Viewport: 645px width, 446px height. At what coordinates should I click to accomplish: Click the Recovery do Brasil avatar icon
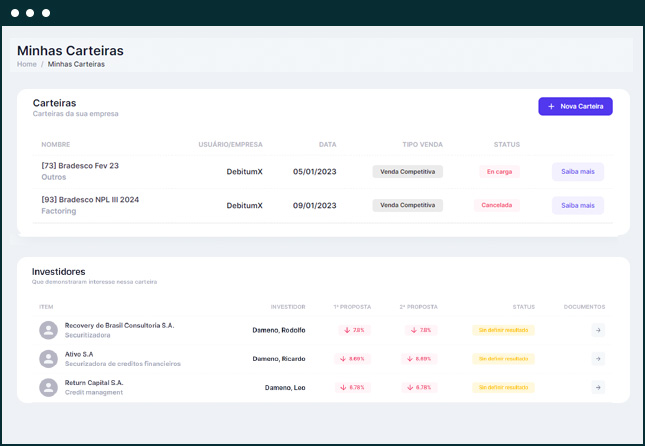(48, 330)
